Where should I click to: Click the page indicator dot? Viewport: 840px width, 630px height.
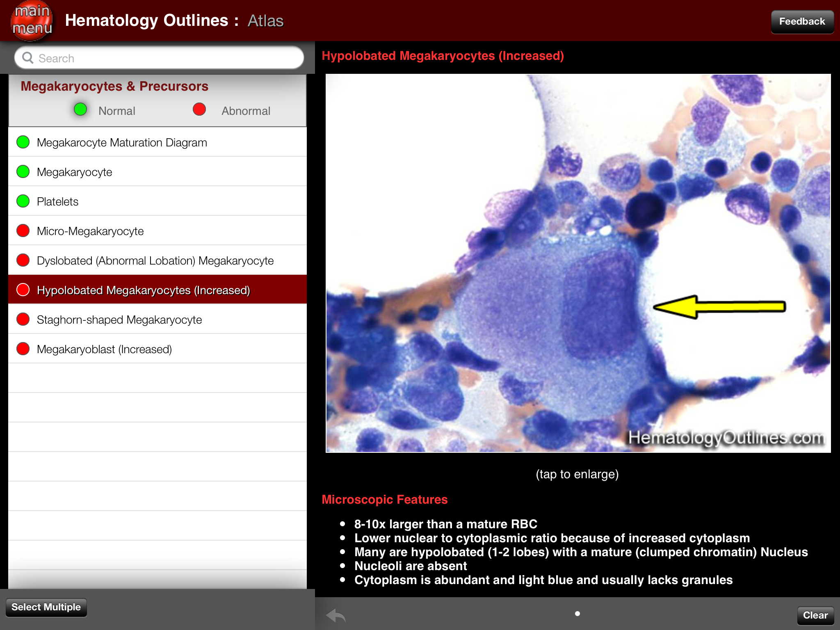(577, 614)
